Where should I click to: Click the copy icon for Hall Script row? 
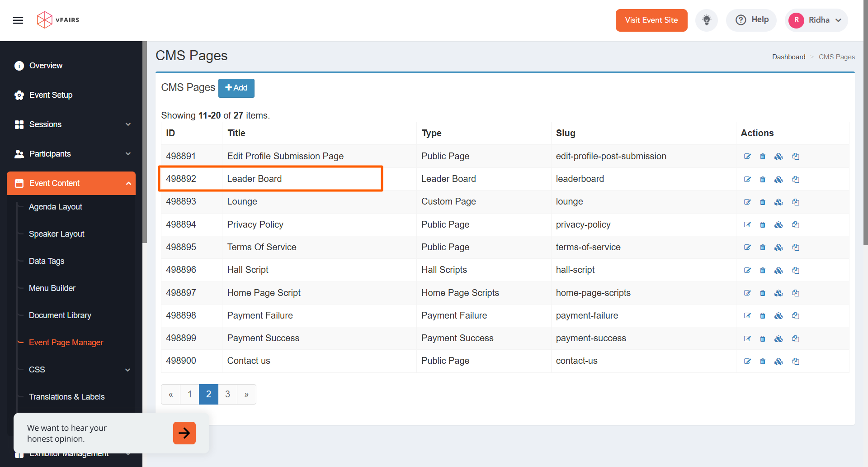(x=796, y=270)
